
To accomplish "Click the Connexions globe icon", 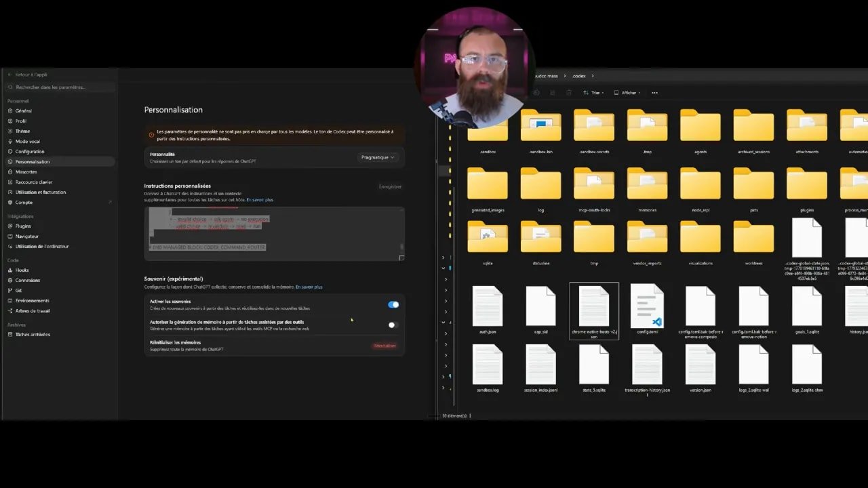I will pos(10,280).
